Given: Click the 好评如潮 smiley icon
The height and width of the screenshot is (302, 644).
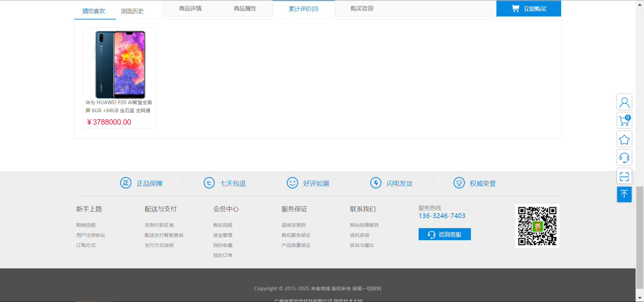Looking at the screenshot, I should pyautogui.click(x=292, y=183).
